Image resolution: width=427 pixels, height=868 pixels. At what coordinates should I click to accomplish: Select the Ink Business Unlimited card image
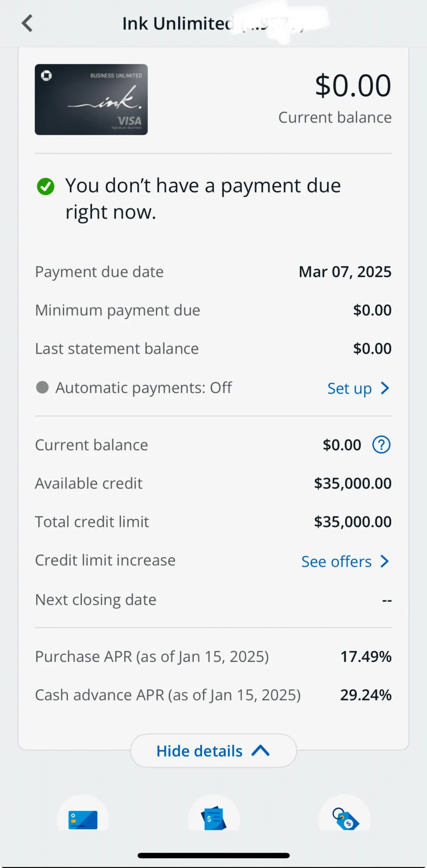pyautogui.click(x=91, y=99)
